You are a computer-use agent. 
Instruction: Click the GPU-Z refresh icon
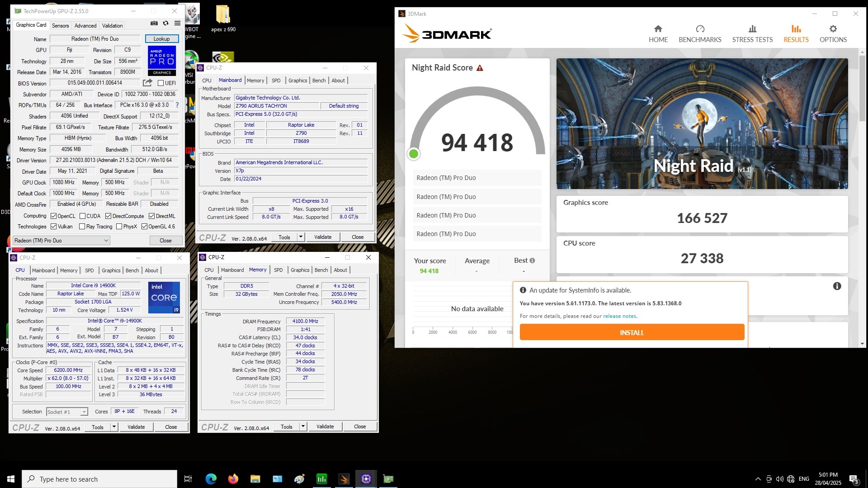(x=166, y=23)
